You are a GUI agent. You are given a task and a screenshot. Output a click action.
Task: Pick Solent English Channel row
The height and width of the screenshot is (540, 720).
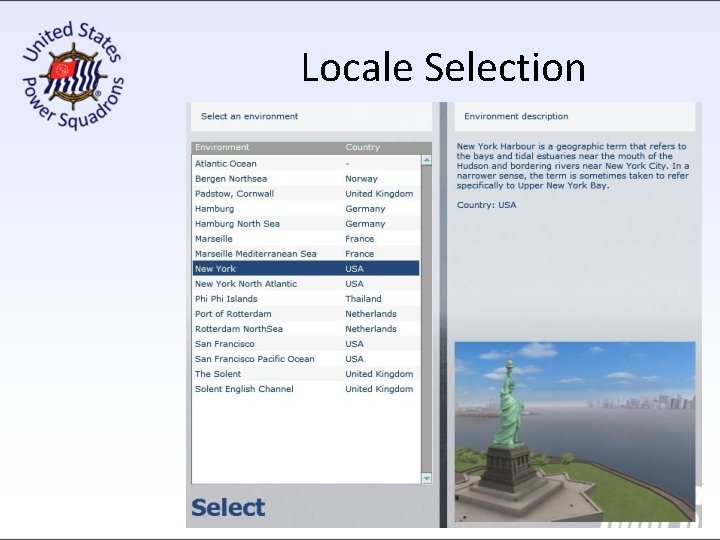click(x=306, y=389)
